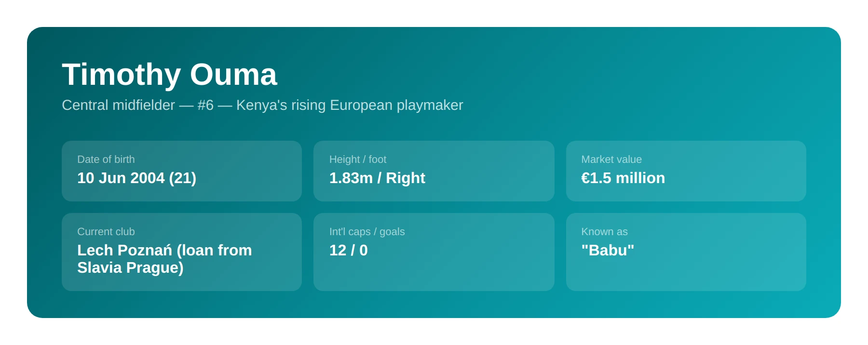The width and height of the screenshot is (868, 345).
Task: Click the Date of birth label
Action: [x=106, y=159]
